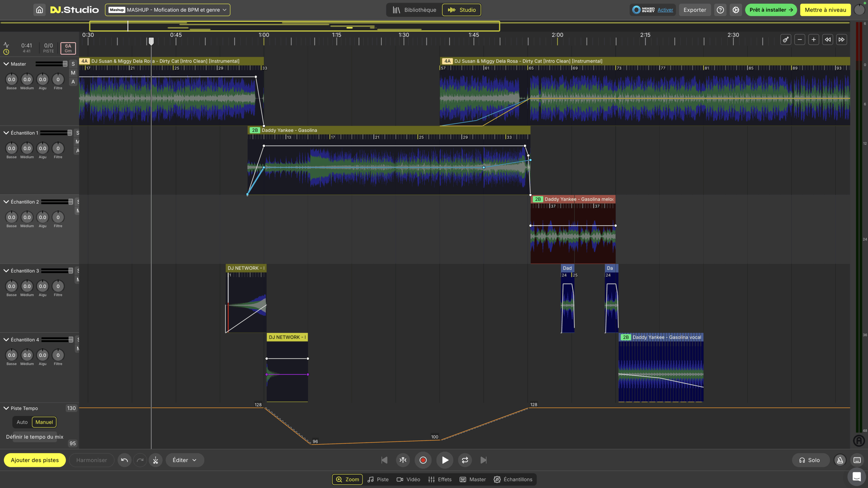Image resolution: width=868 pixels, height=488 pixels.
Task: Collapse the Piste Tempo section
Action: [x=6, y=408]
